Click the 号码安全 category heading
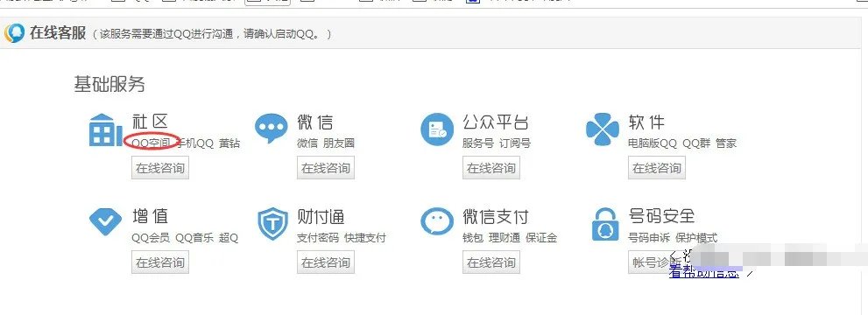The height and width of the screenshot is (315, 868). pyautogui.click(x=661, y=215)
